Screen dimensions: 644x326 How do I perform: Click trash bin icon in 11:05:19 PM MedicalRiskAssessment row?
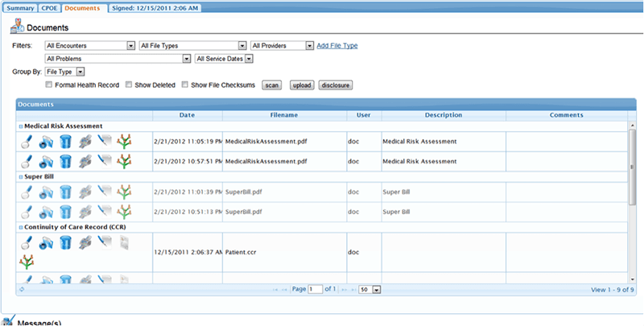(65, 142)
